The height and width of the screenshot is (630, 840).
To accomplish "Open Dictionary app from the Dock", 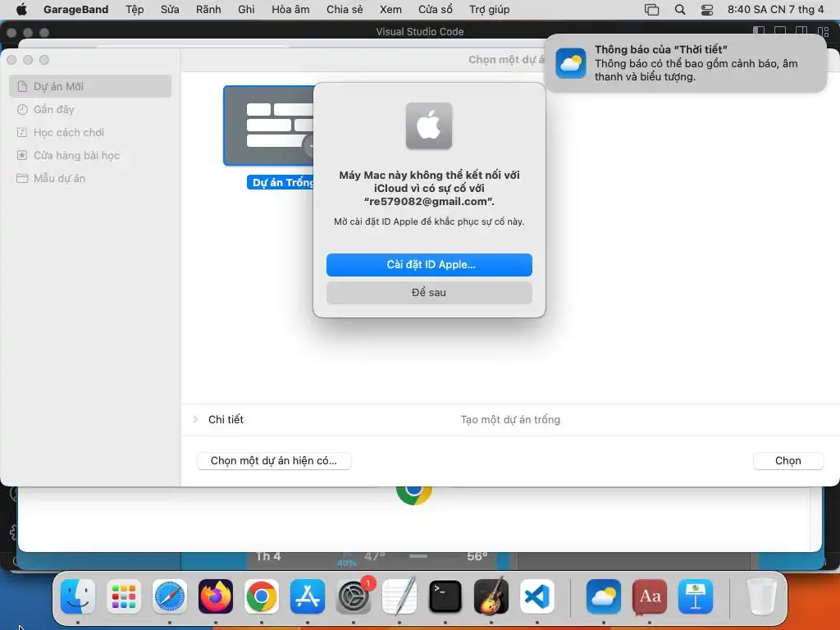I will [650, 596].
